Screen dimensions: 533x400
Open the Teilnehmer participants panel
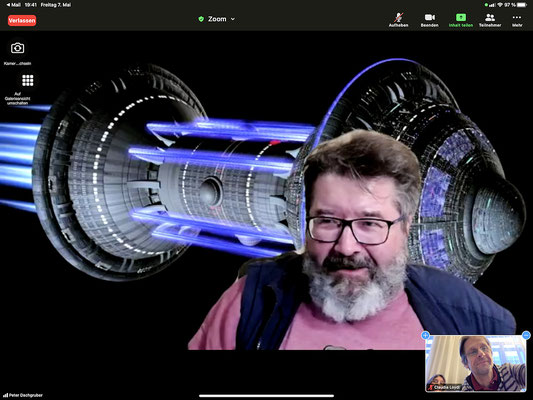point(490,20)
